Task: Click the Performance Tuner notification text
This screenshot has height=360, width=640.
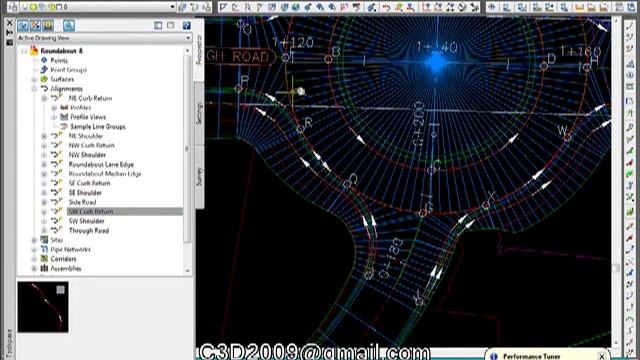Action: click(x=531, y=356)
